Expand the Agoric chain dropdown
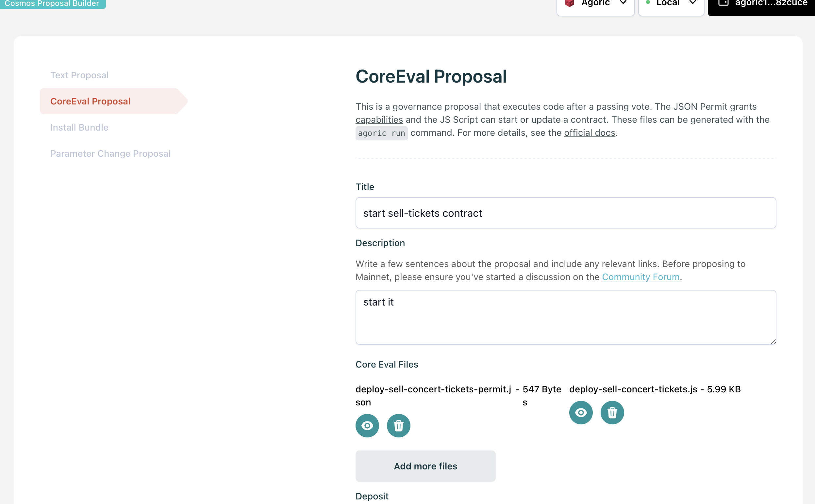815x504 pixels. 623,3
